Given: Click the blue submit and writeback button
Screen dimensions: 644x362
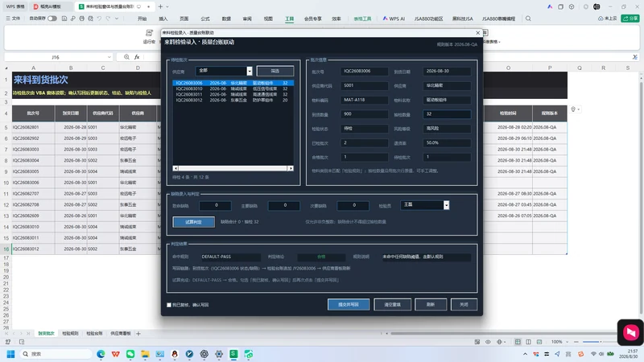Looking at the screenshot, I should point(349,305).
